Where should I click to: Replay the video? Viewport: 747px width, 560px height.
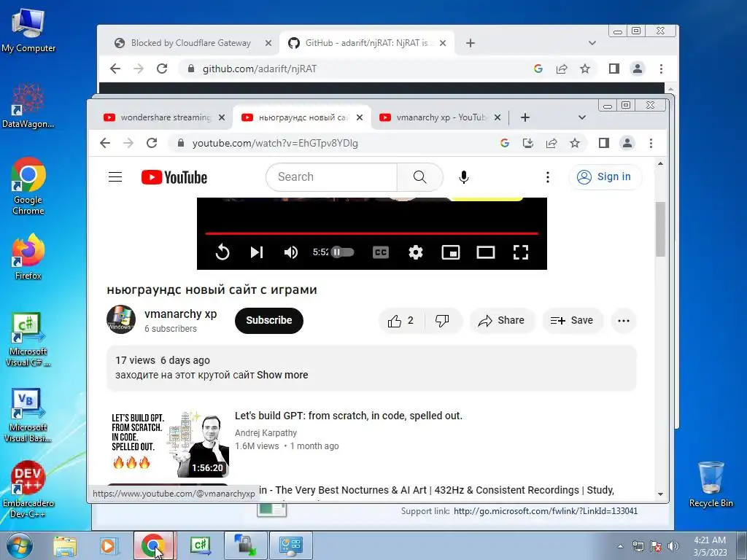click(x=222, y=252)
